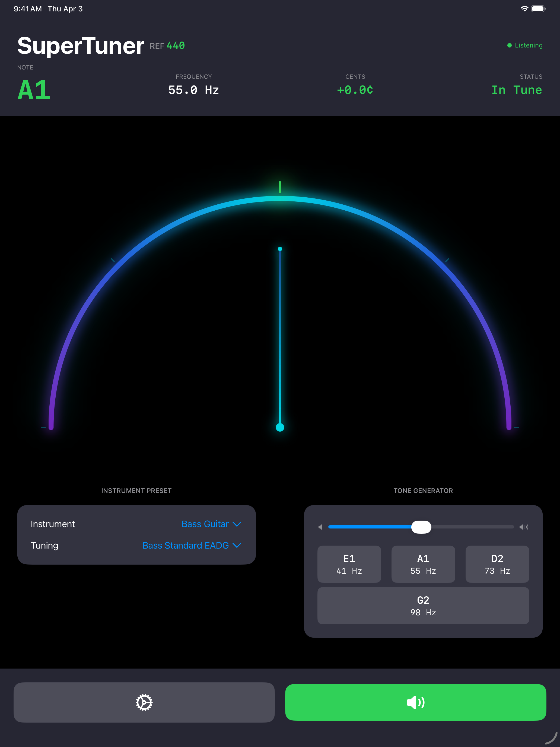Click the SuperTuner app title
This screenshot has height=747, width=560.
(81, 46)
